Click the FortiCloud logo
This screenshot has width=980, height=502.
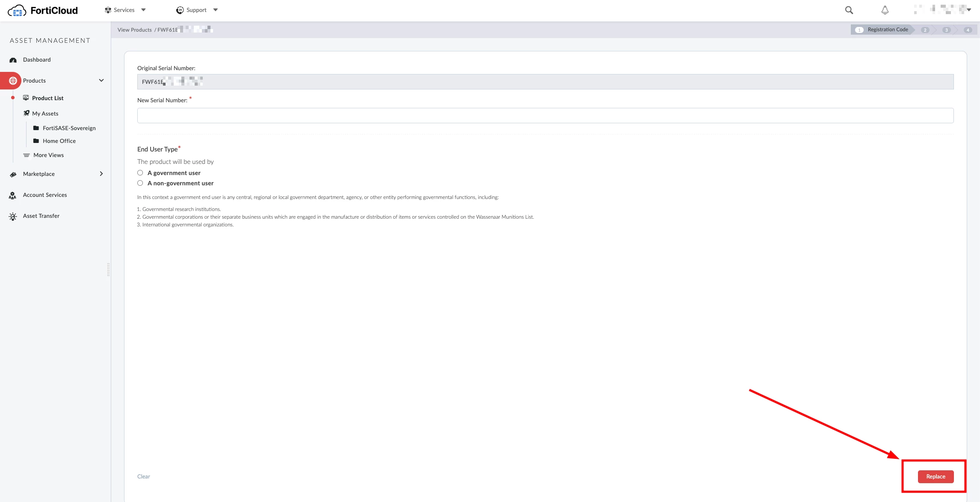click(x=43, y=10)
